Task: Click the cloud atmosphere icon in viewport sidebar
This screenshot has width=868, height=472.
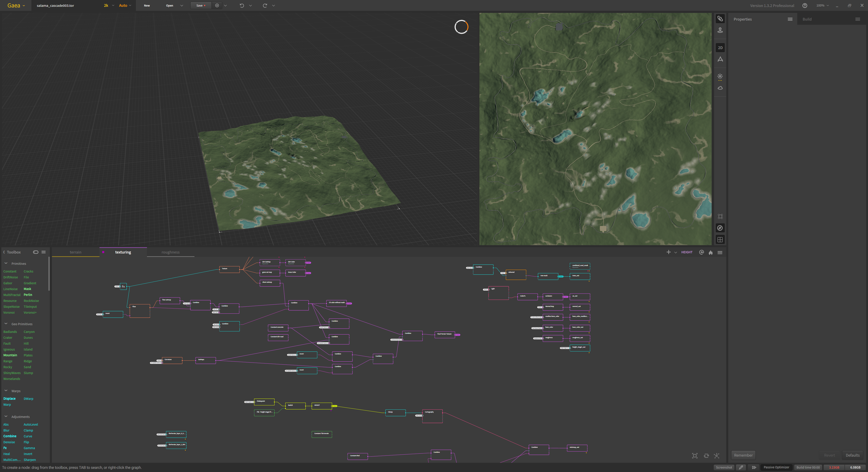Action: click(720, 88)
